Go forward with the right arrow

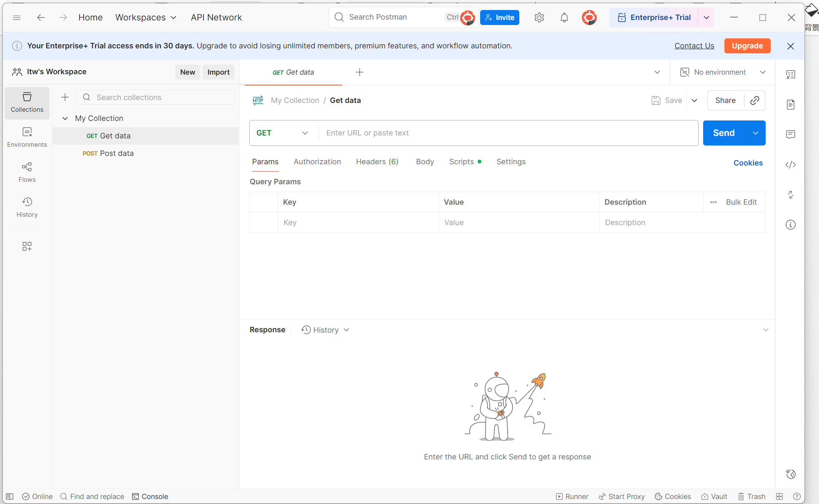pos(63,18)
